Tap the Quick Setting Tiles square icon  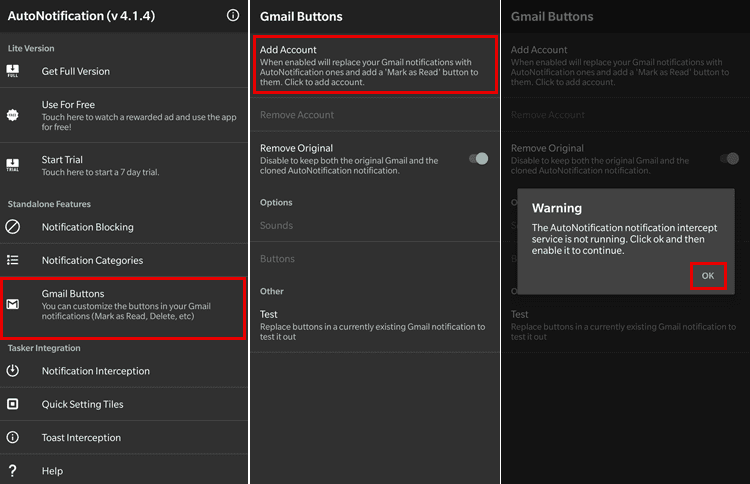coord(13,404)
